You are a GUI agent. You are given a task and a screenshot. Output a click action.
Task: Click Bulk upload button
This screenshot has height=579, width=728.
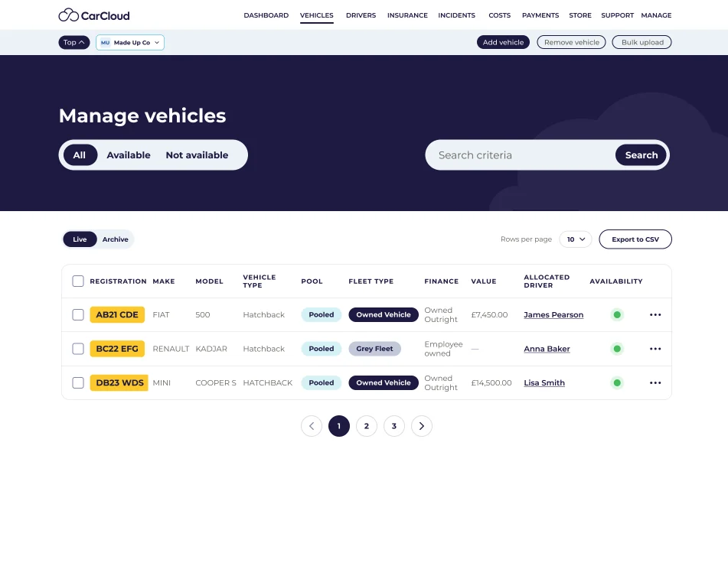642,42
